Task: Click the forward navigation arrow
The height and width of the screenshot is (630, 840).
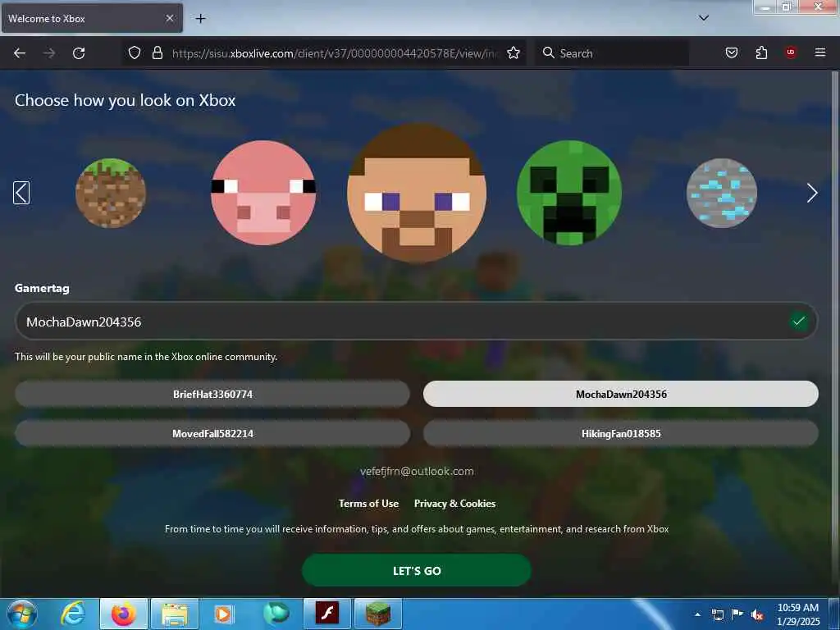Action: pos(49,53)
